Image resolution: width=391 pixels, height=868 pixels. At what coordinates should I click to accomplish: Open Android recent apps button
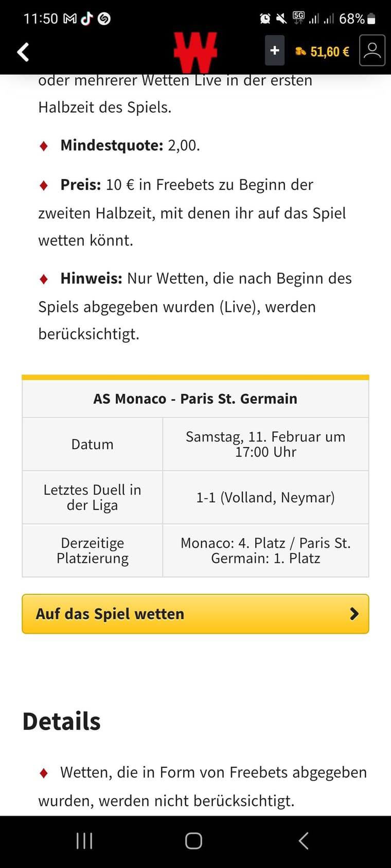point(84,841)
